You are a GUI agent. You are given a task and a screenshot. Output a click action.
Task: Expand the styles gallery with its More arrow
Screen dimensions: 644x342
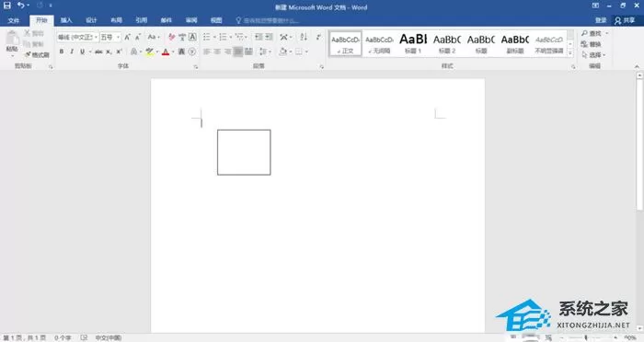(x=570, y=53)
